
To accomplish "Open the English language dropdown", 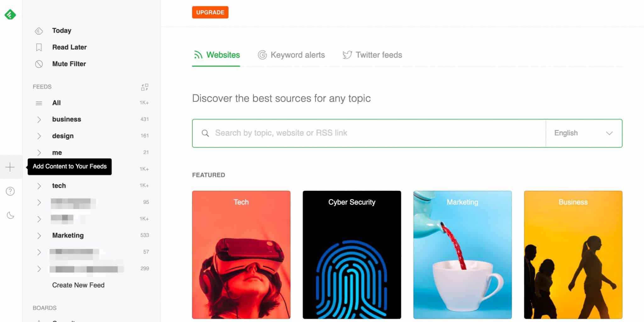I will point(584,133).
